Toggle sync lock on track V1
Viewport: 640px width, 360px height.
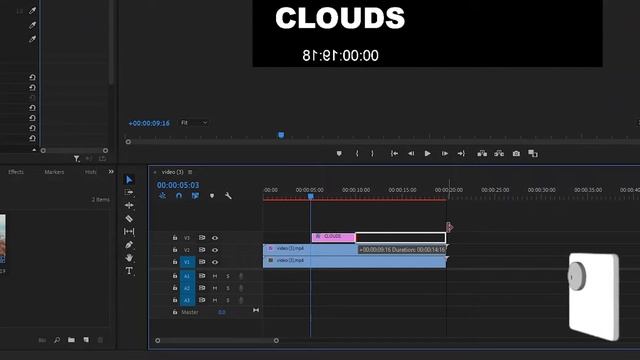coord(202,262)
